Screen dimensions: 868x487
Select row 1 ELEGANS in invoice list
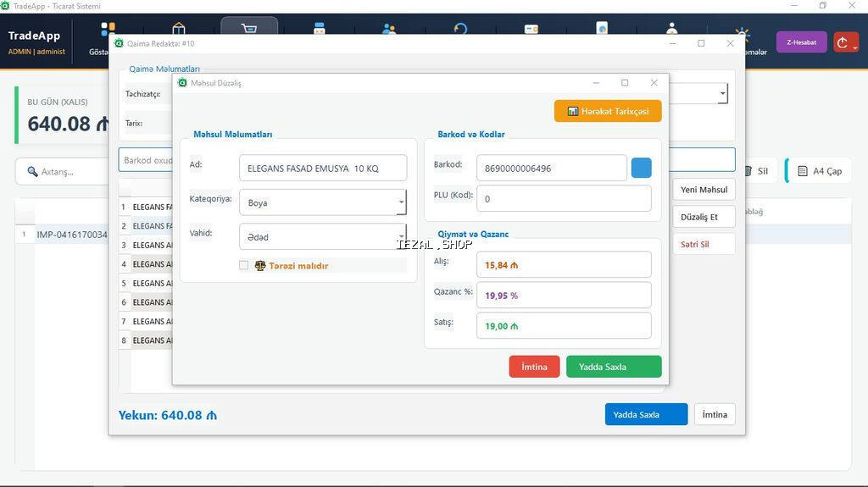point(146,207)
